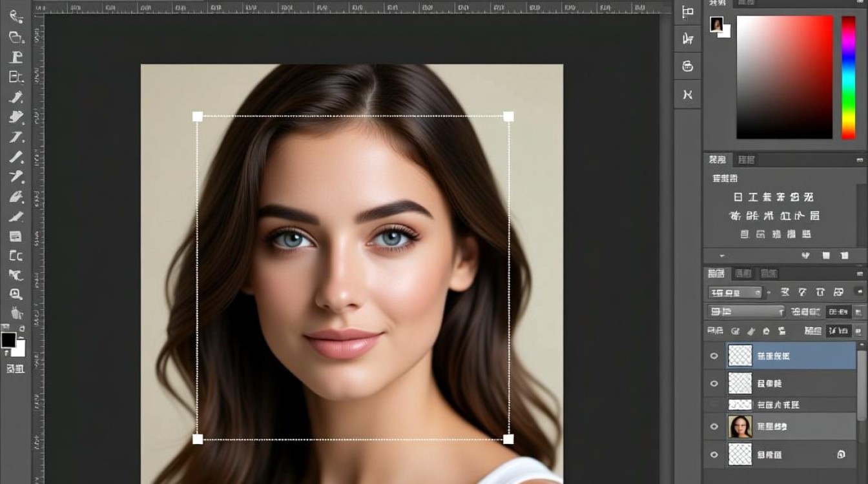
Task: Click the house-shaped lock icon in Layers panel
Action: (x=766, y=331)
